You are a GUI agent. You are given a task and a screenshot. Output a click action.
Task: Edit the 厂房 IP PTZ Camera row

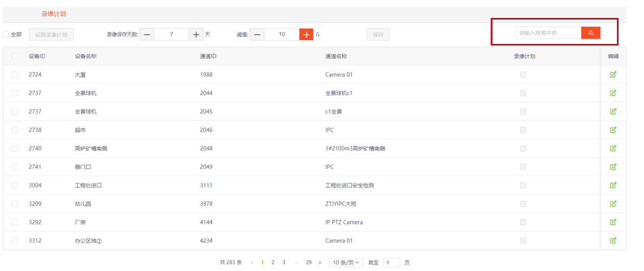(613, 222)
